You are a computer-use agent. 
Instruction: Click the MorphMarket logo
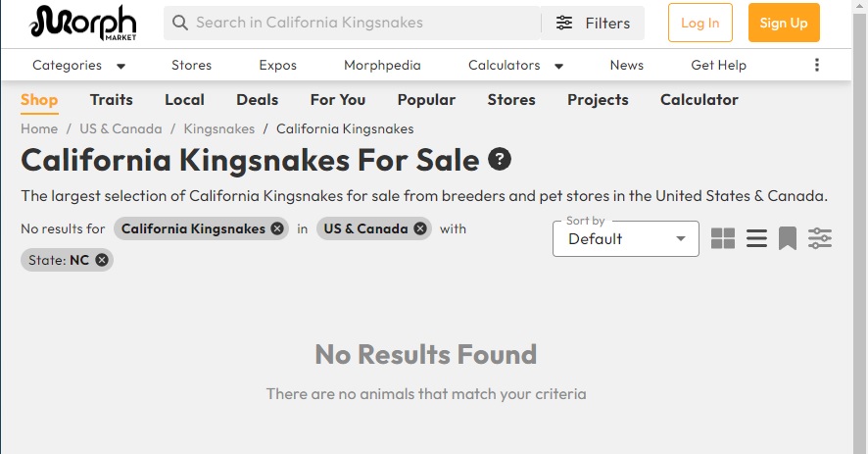[x=83, y=23]
